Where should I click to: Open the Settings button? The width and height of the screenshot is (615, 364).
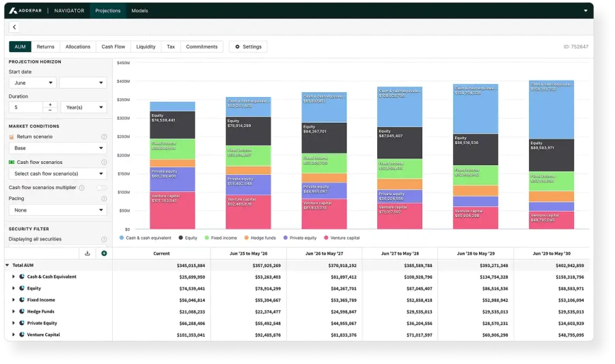[x=248, y=47]
